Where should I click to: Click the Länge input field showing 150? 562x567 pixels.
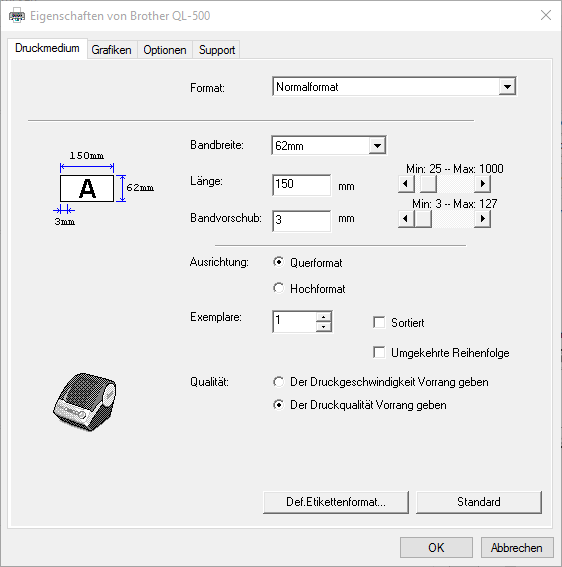point(302,185)
